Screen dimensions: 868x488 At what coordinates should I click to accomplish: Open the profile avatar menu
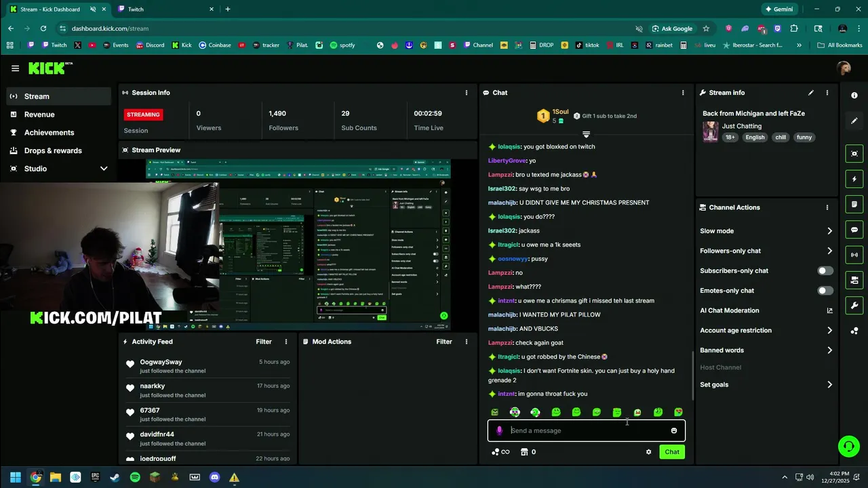coord(844,68)
